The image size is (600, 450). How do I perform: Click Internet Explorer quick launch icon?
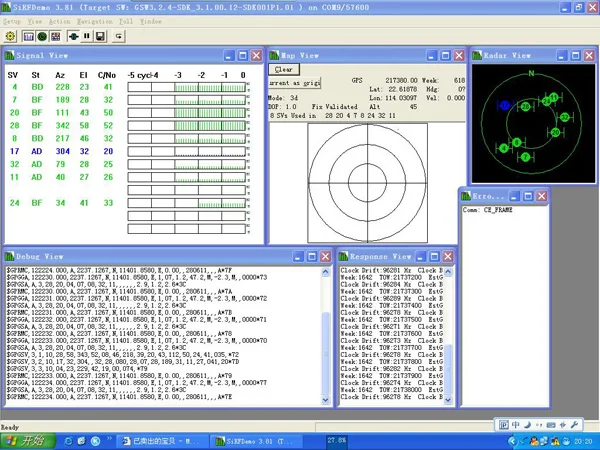(x=68, y=441)
